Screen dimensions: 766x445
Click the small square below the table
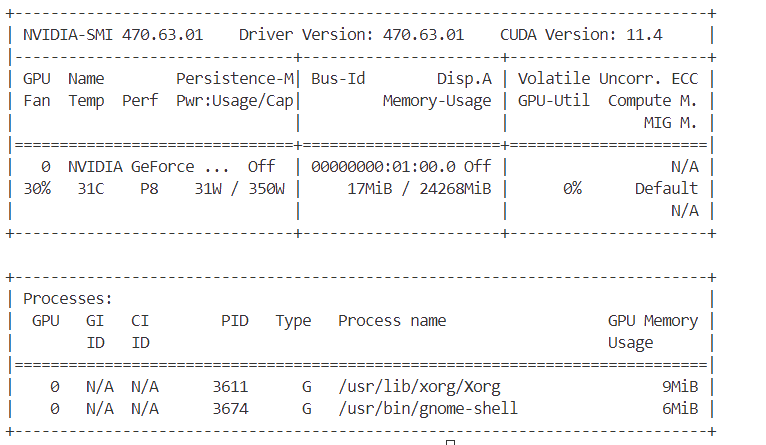pyautogui.click(x=450, y=441)
